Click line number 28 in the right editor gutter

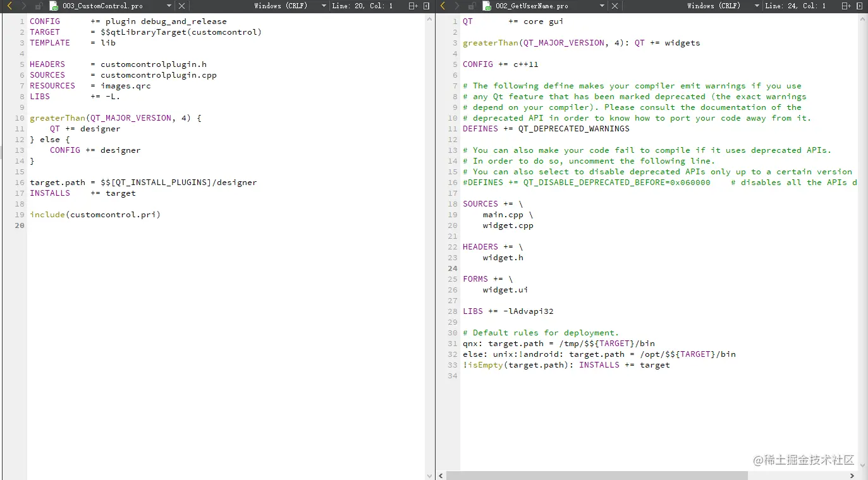[x=452, y=311]
